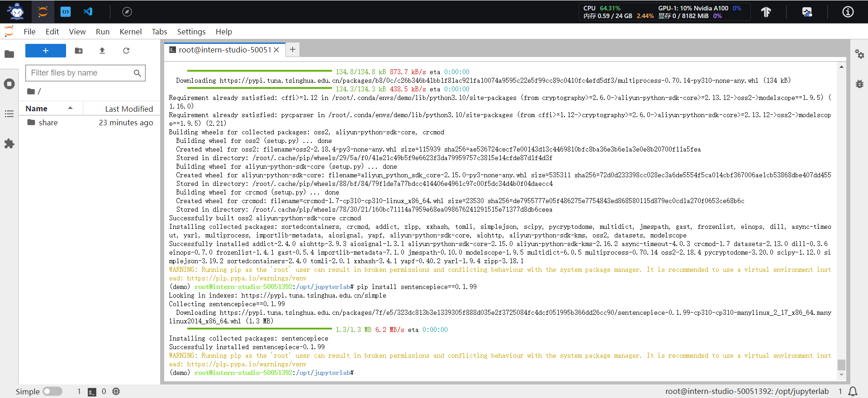Click the JupyterLab icon in top bar
Image resolution: width=868 pixels, height=398 pixels.
[x=43, y=12]
